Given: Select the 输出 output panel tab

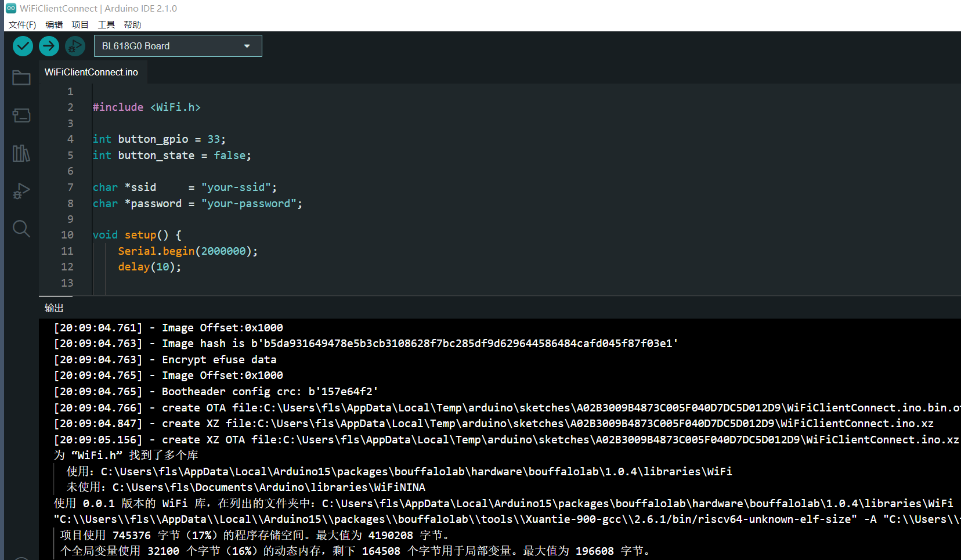Looking at the screenshot, I should click(x=54, y=308).
